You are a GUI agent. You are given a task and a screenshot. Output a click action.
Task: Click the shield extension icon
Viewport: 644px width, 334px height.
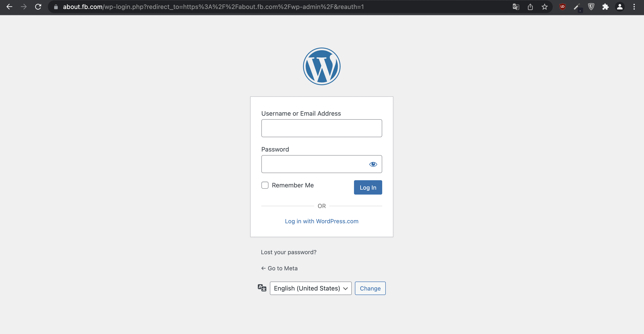pyautogui.click(x=591, y=7)
